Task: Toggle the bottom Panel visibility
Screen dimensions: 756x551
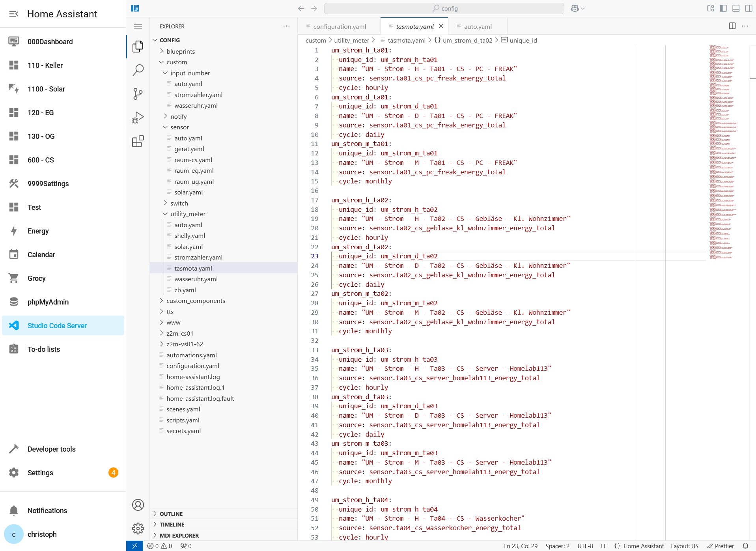Action: 735,8
